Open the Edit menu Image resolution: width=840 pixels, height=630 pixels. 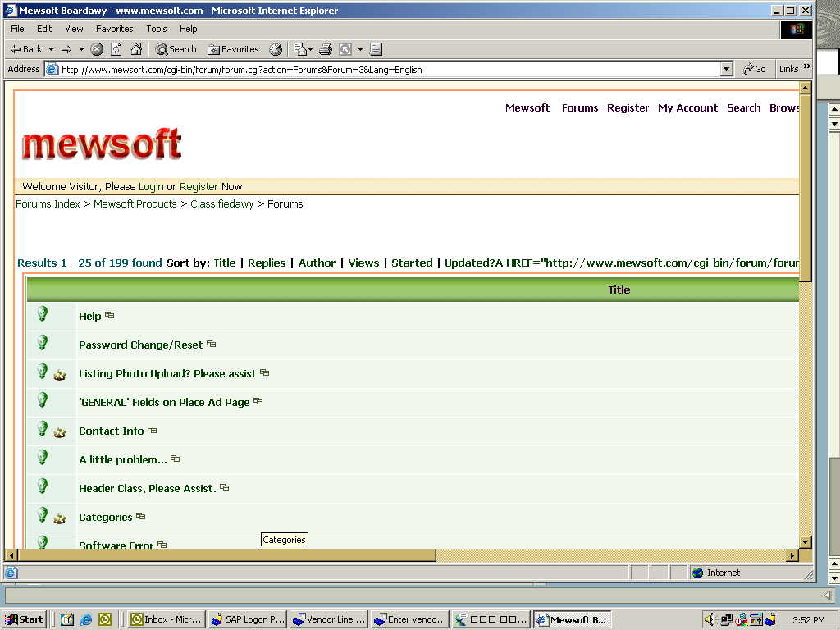[44, 29]
